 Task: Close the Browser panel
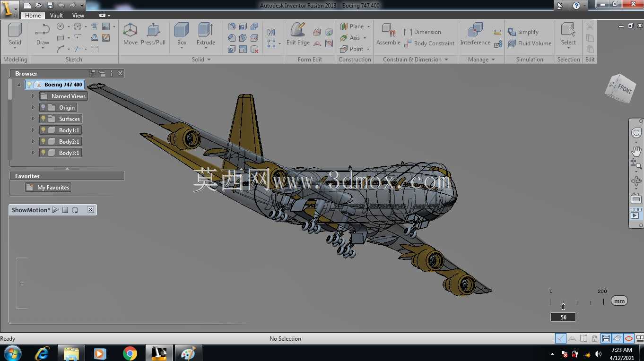[x=121, y=73]
